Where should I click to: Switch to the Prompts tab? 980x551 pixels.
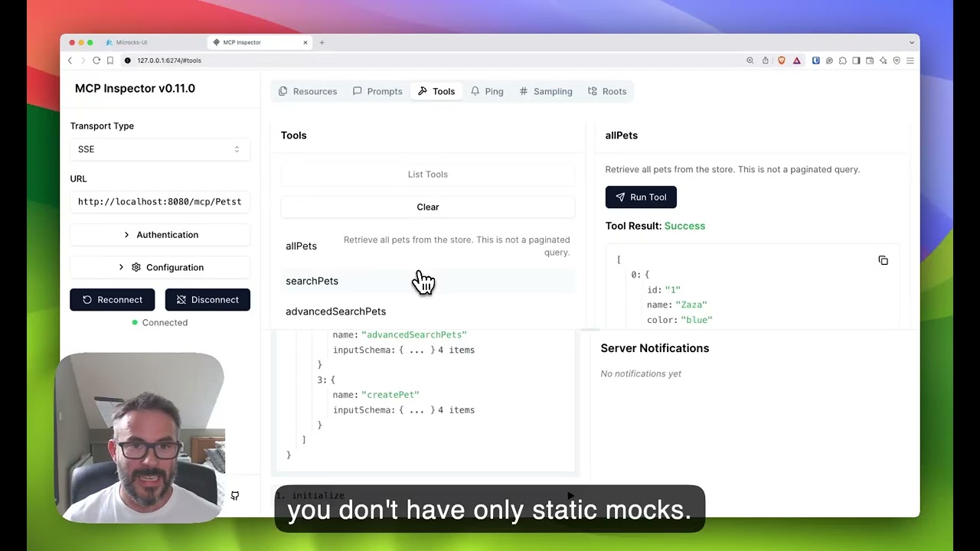(x=377, y=91)
